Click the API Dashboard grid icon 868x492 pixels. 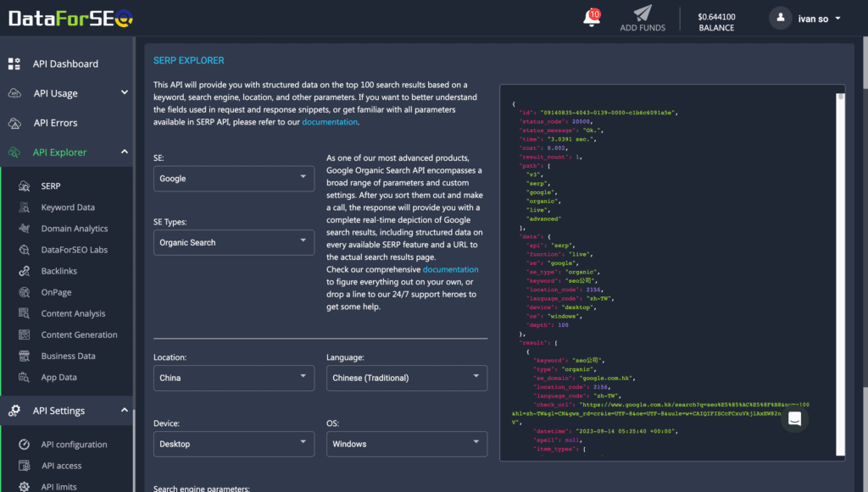click(x=14, y=64)
